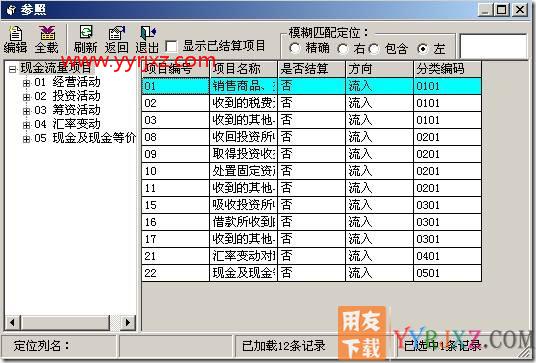Select the 左 match radio button
536x363 pixels.
(x=423, y=49)
